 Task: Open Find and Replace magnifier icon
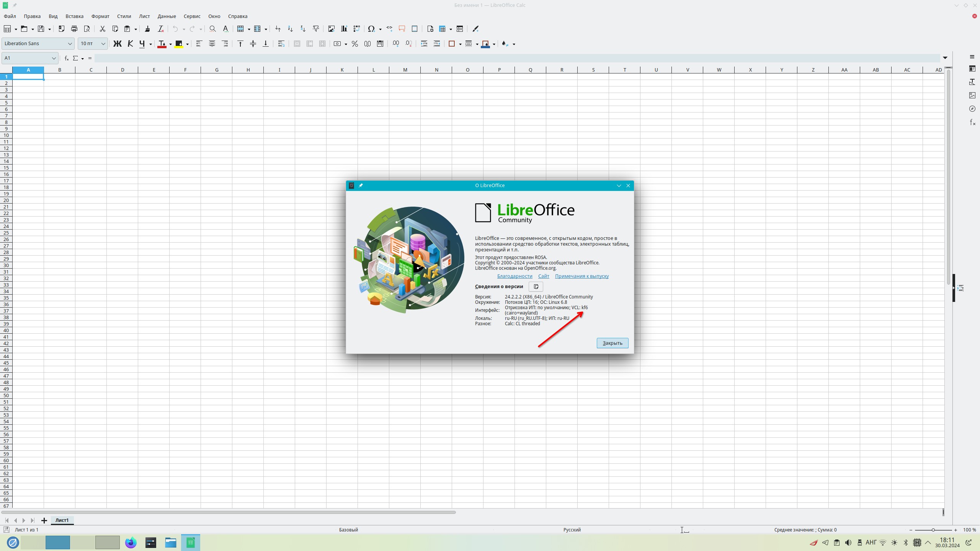[212, 29]
